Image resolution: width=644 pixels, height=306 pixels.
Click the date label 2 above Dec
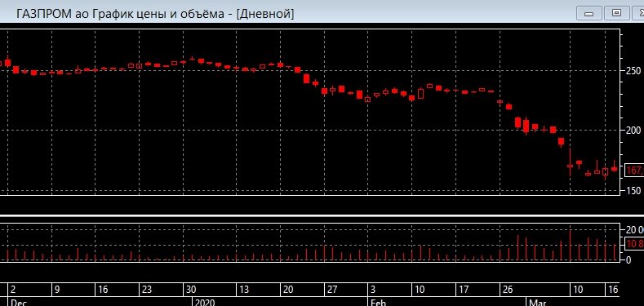(13, 290)
